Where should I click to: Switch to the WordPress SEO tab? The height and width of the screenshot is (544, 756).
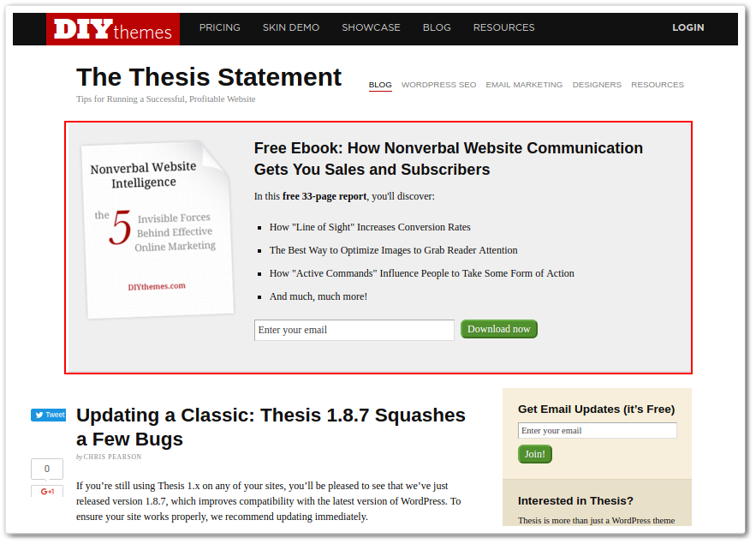click(x=438, y=85)
